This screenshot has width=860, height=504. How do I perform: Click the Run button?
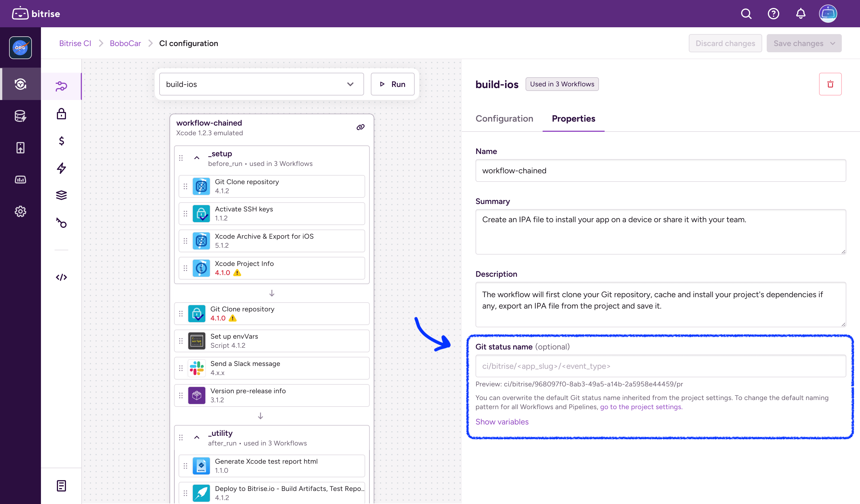(392, 84)
